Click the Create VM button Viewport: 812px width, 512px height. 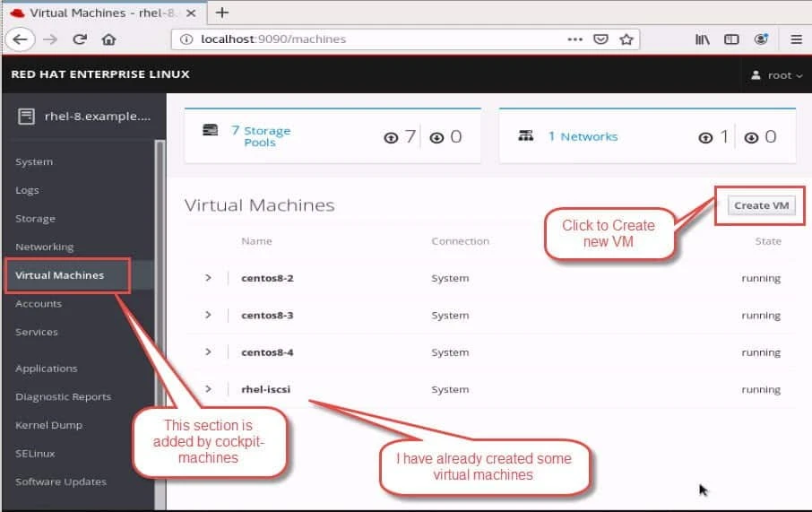[x=761, y=205]
